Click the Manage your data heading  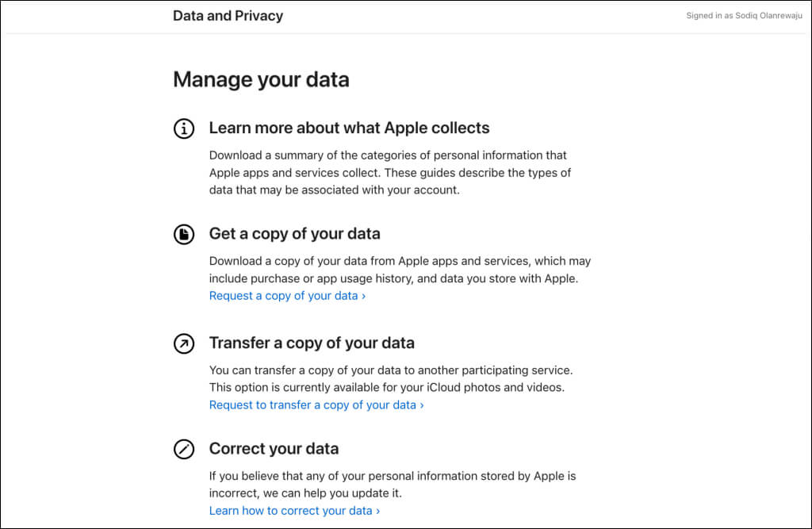tap(261, 80)
